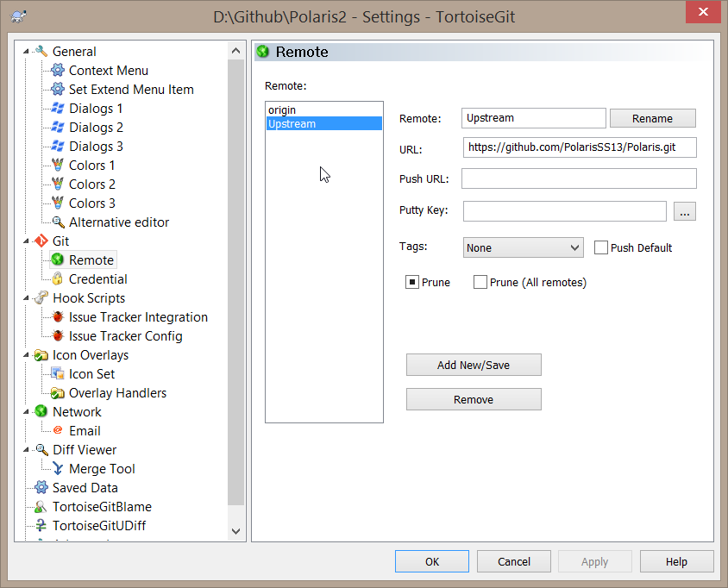Click the red Git diamond icon
The height and width of the screenshot is (588, 728).
(x=41, y=241)
